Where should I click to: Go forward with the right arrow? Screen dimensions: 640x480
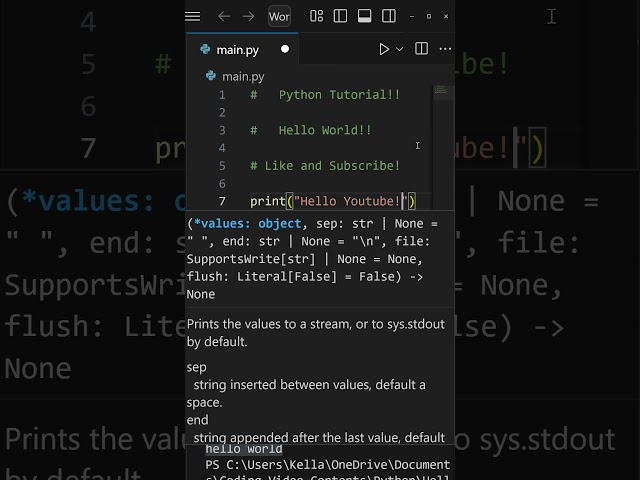click(248, 16)
